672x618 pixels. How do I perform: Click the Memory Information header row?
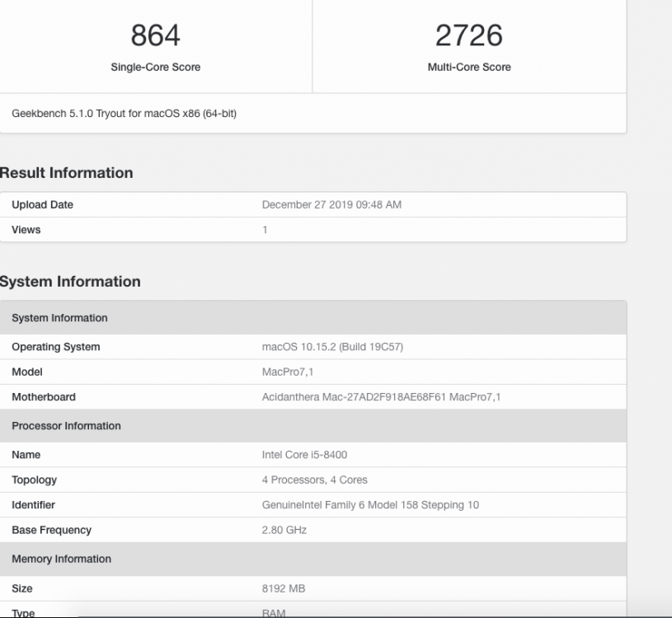[313, 559]
